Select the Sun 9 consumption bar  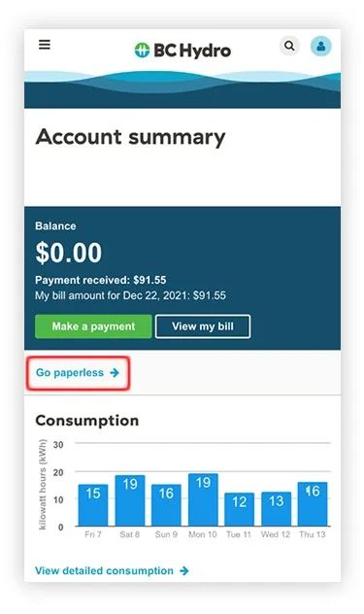pyautogui.click(x=166, y=505)
